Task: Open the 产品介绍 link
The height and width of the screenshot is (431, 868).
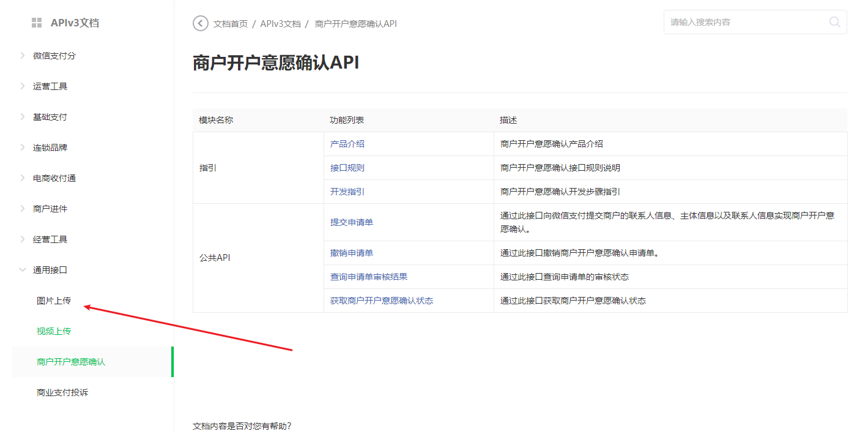Action: 347,144
